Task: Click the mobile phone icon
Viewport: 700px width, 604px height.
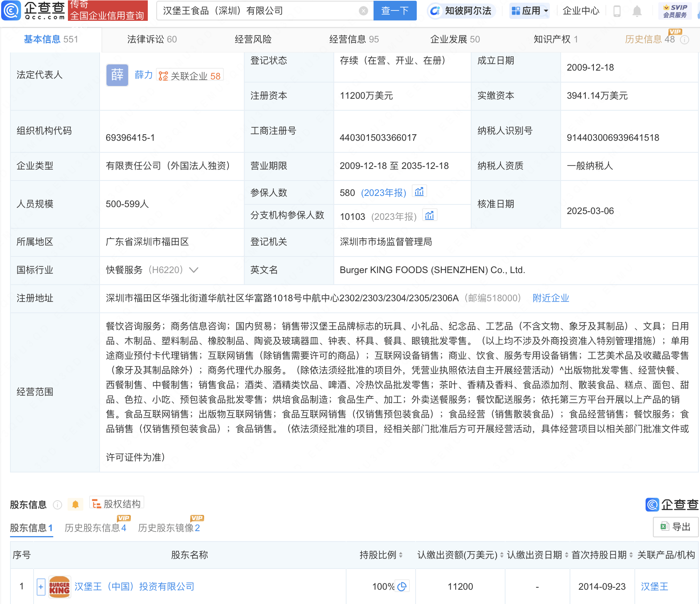Action: pos(617,11)
